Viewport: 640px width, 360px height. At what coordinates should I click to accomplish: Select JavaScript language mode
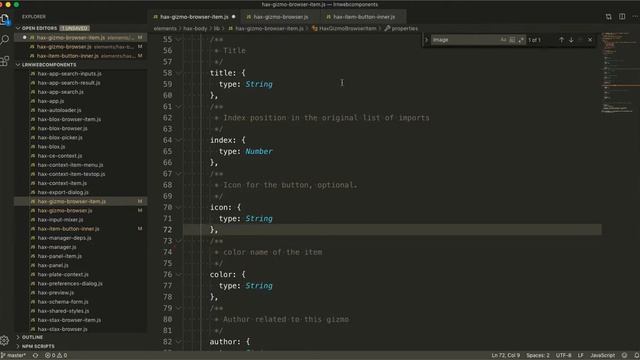point(602,356)
